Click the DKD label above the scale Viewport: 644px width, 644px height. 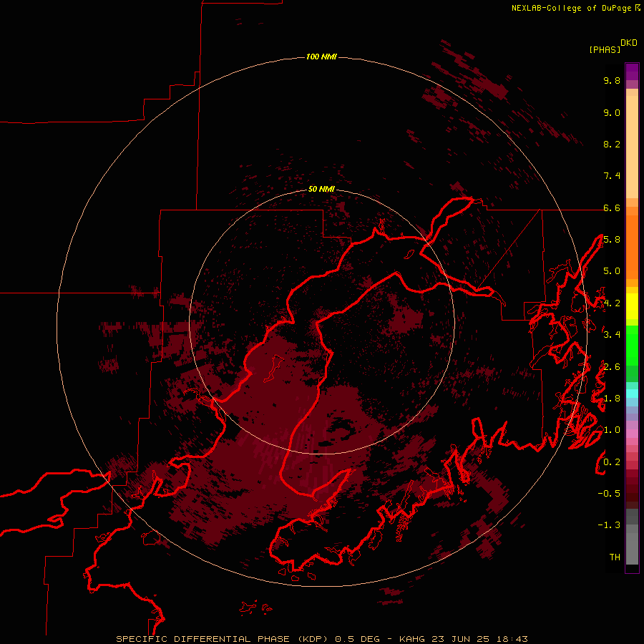[x=629, y=43]
